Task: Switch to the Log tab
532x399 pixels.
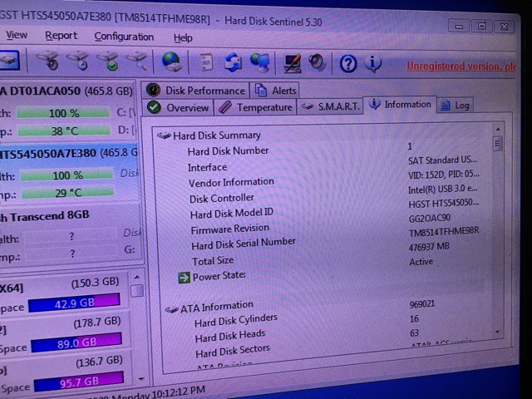Action: [456, 106]
